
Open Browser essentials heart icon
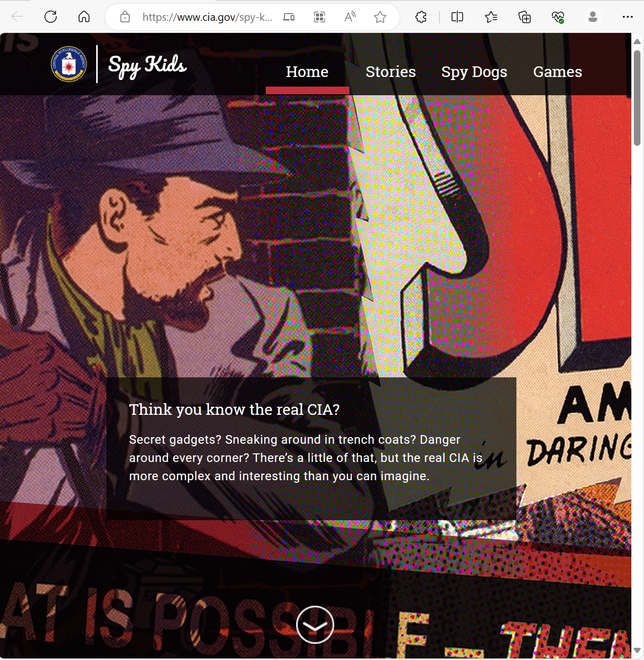pos(558,17)
